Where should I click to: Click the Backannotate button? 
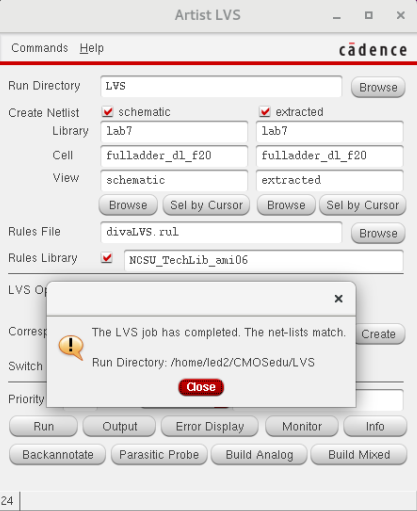point(58,455)
